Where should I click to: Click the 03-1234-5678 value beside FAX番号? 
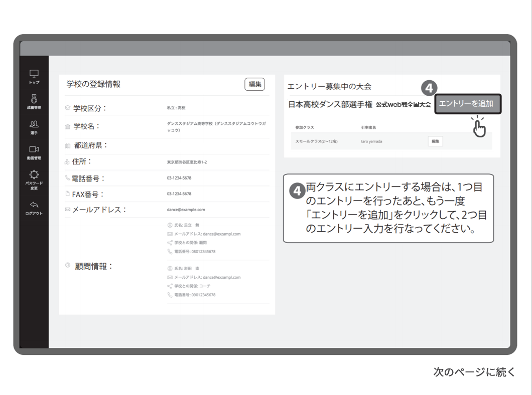(x=179, y=194)
